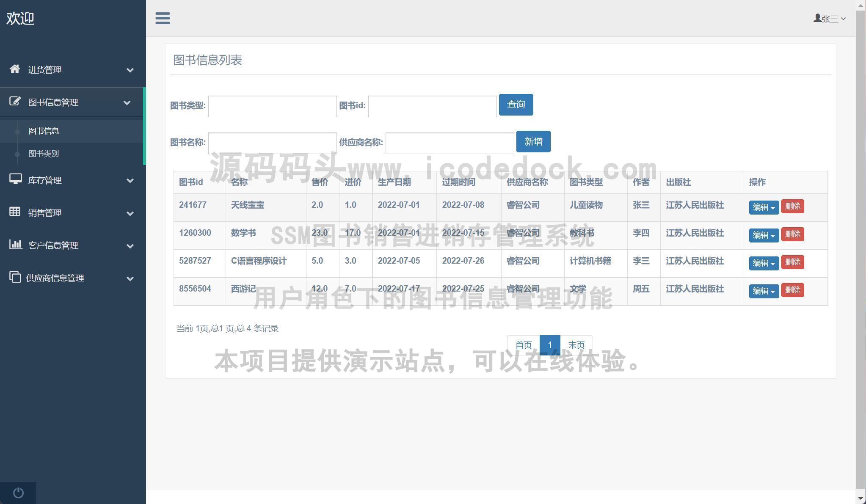Collapse the 图书信息管理 section chevron
Viewport: 866px width, 504px height.
click(x=127, y=103)
